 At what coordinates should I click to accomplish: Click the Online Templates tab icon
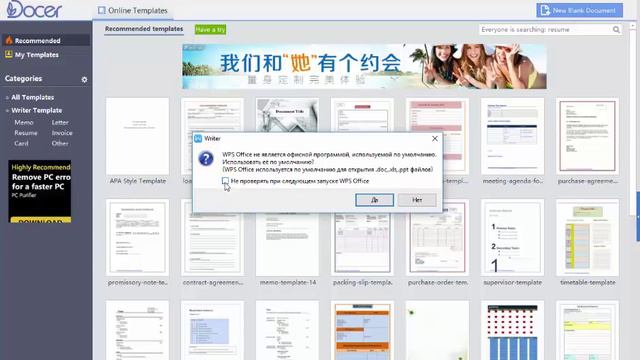point(102,10)
